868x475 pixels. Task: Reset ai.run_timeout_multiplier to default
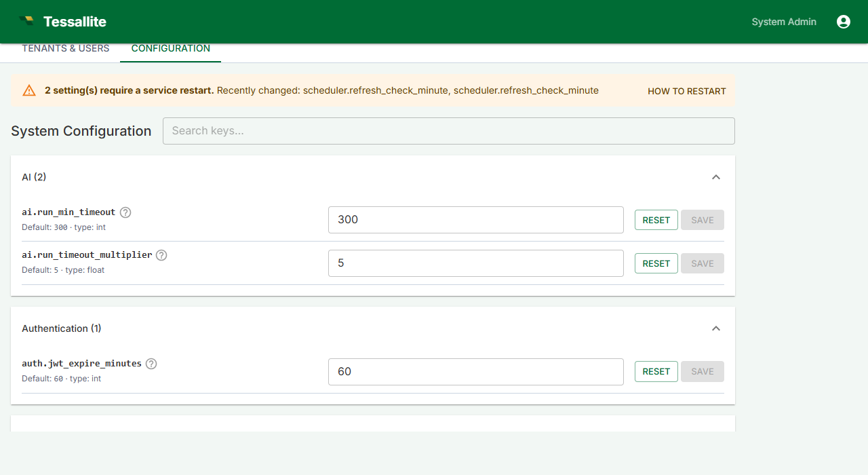pos(656,263)
